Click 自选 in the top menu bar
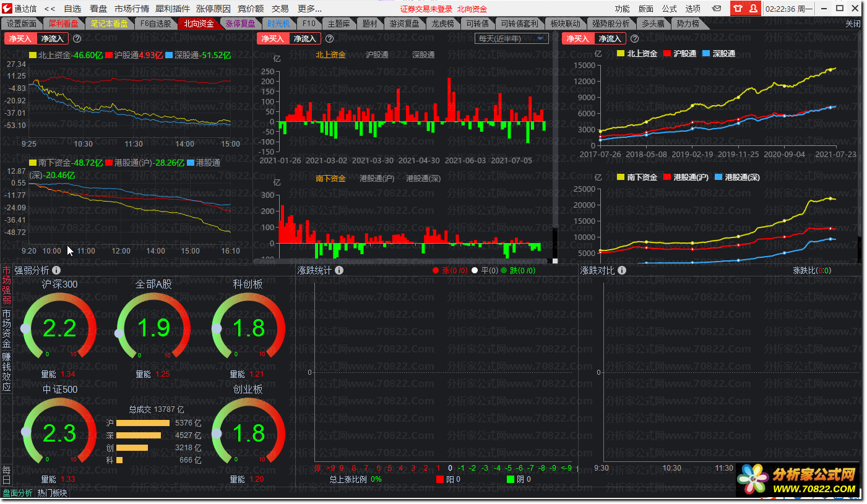The height and width of the screenshot is (504, 867). (72, 9)
